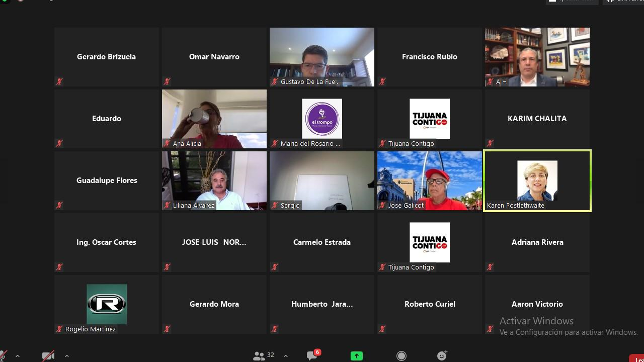Open the Reactions smiley icon

(442, 355)
